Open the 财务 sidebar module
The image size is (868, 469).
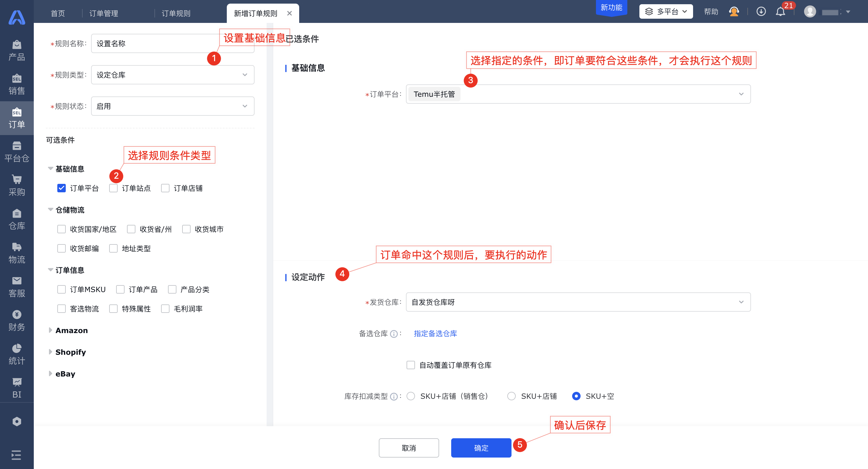(x=17, y=320)
